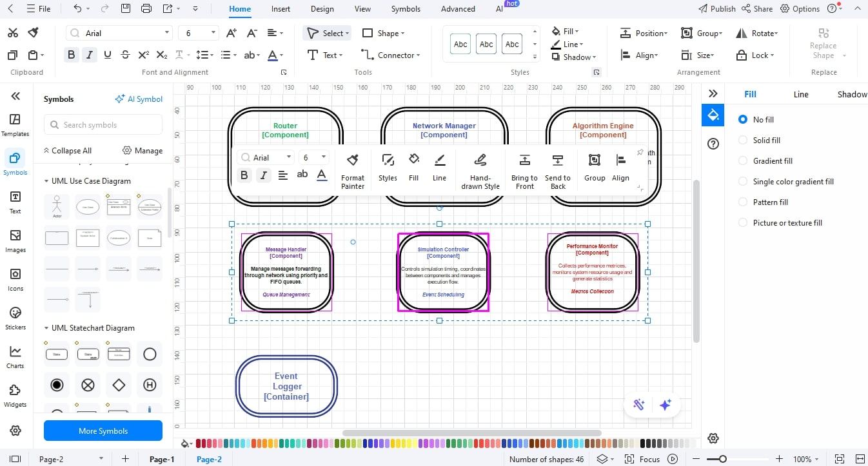868x466 pixels.
Task: Open the Templates sidebar panel
Action: [x=15, y=125]
